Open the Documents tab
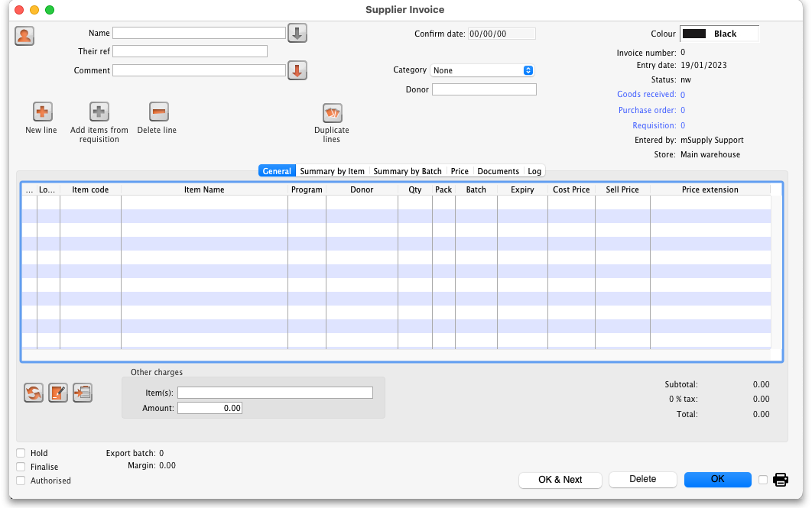The image size is (812, 508). tap(498, 171)
